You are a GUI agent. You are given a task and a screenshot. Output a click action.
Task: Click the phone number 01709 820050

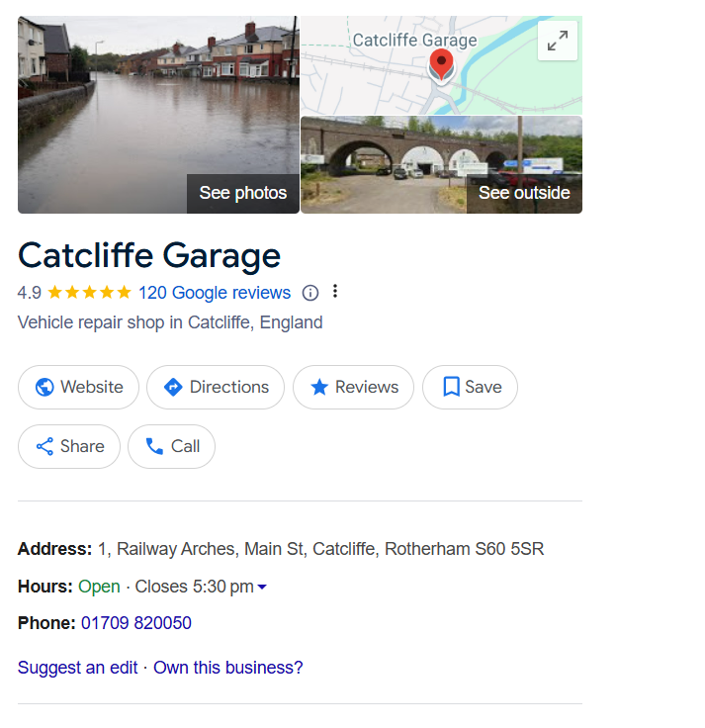click(x=136, y=623)
